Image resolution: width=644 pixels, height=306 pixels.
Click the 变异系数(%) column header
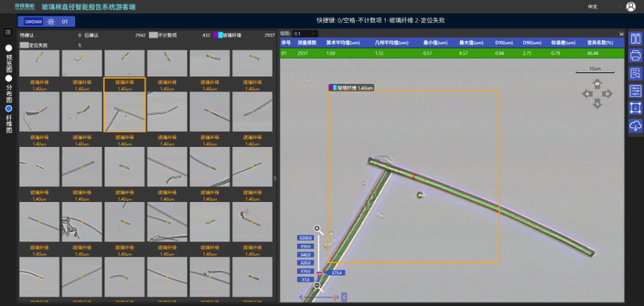coord(600,43)
